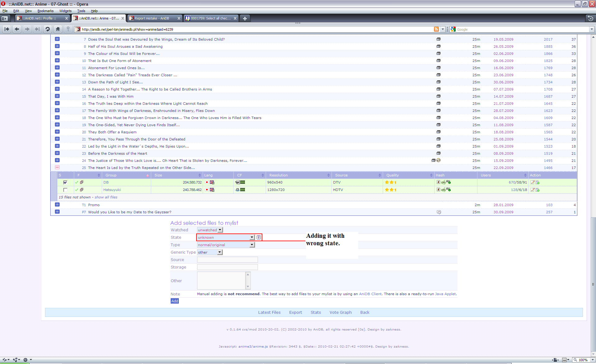
Task: Click the browser Reload button
Action: pos(47,29)
